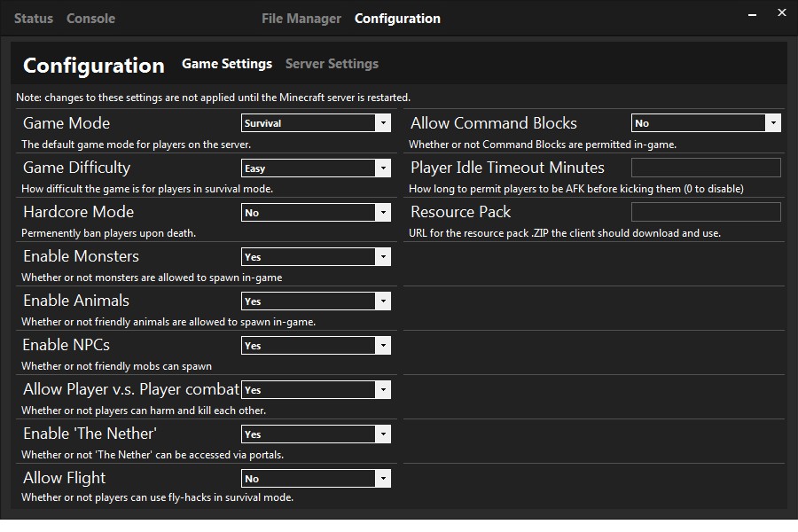Viewport: 798px width, 532px height.
Task: Select the Game Settings tab
Action: [227, 63]
